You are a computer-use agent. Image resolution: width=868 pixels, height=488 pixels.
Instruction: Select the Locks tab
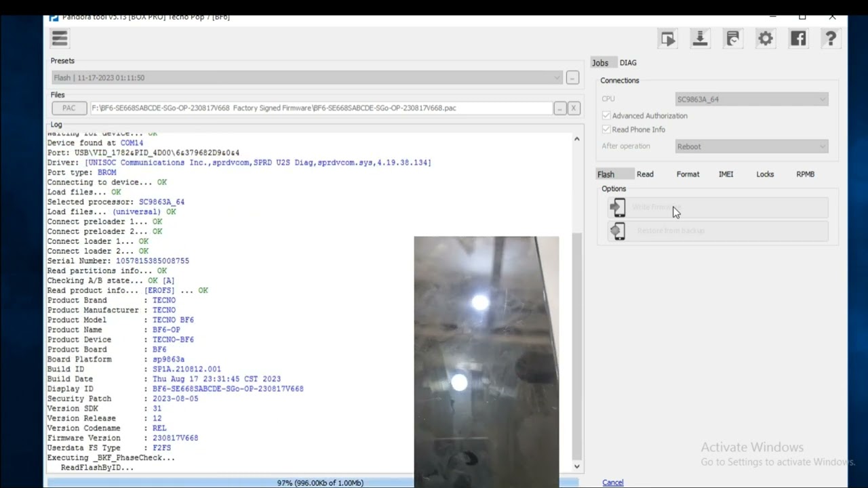[x=765, y=174]
